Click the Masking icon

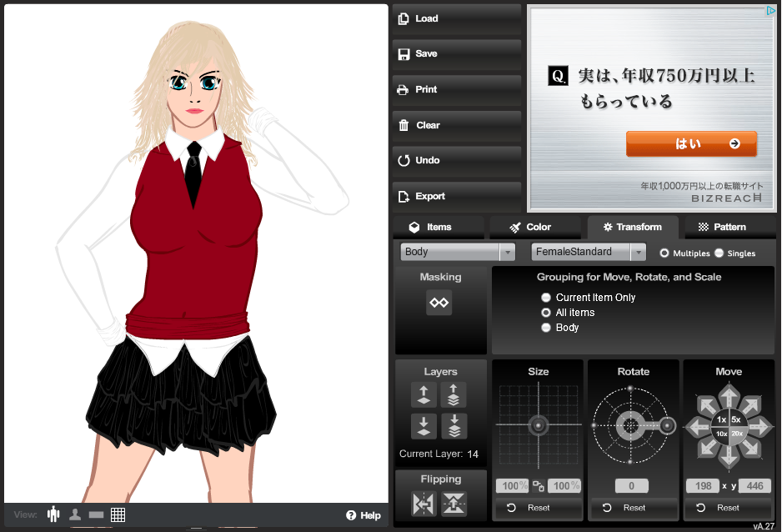pos(439,303)
